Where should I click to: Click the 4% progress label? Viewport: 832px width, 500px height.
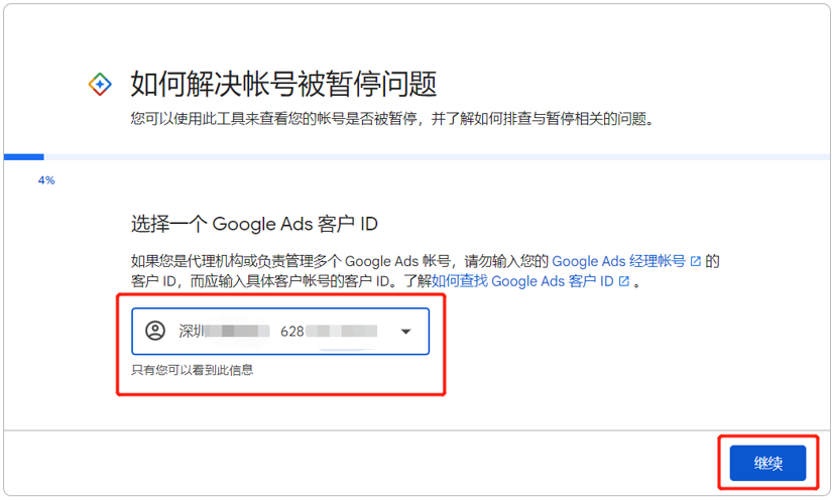[46, 180]
